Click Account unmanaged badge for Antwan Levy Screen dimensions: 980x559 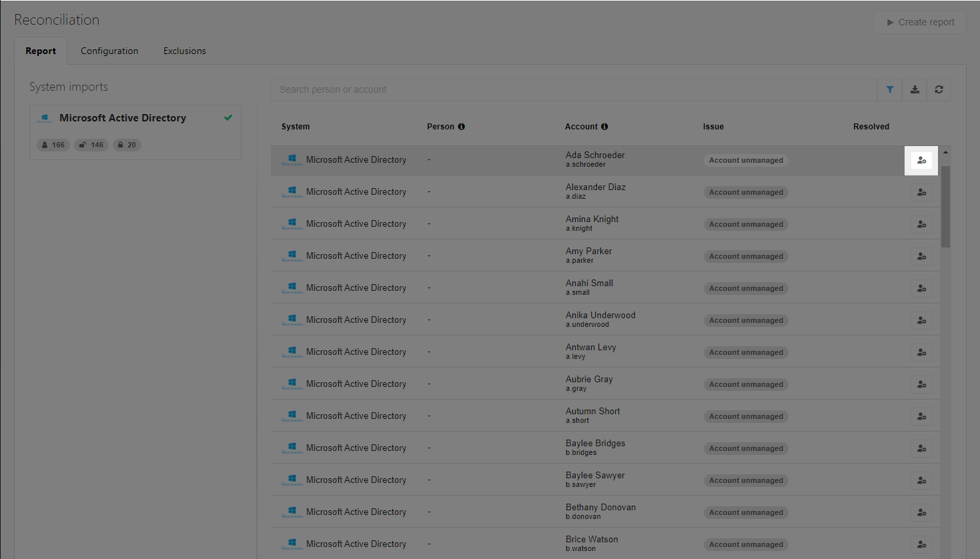[x=746, y=352]
